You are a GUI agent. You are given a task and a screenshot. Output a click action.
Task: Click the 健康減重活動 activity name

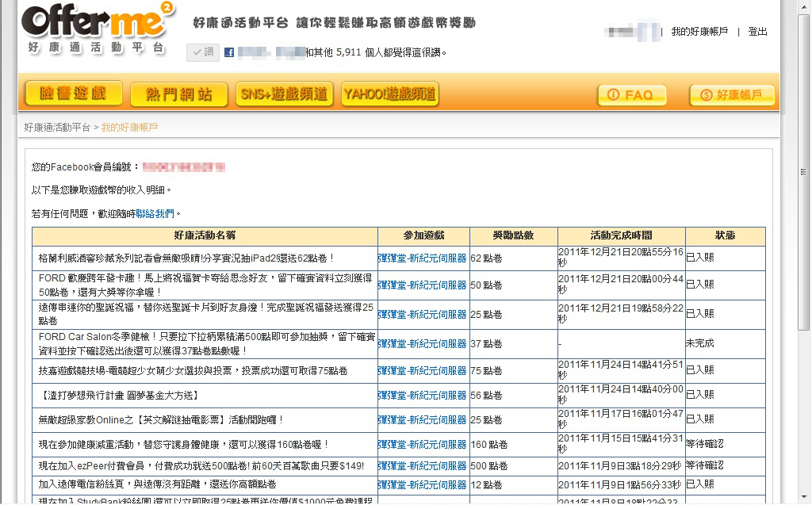[184, 445]
